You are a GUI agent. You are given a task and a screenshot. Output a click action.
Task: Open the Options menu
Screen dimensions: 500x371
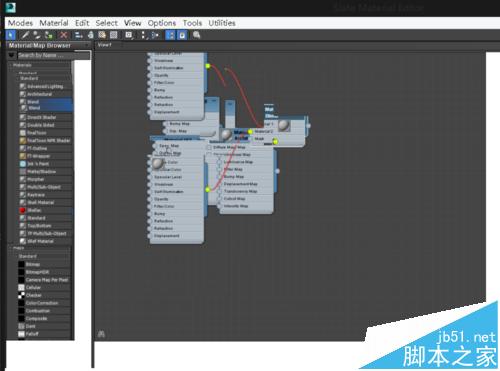(x=162, y=23)
